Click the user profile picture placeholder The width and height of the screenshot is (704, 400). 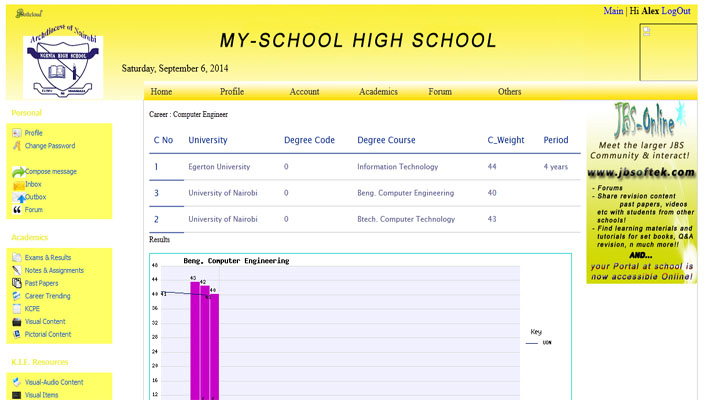667,51
